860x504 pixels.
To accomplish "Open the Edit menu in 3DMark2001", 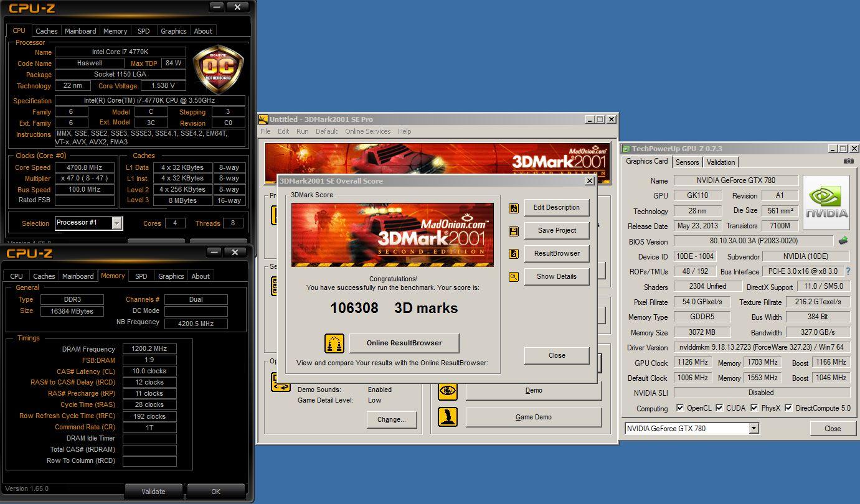I will (283, 131).
